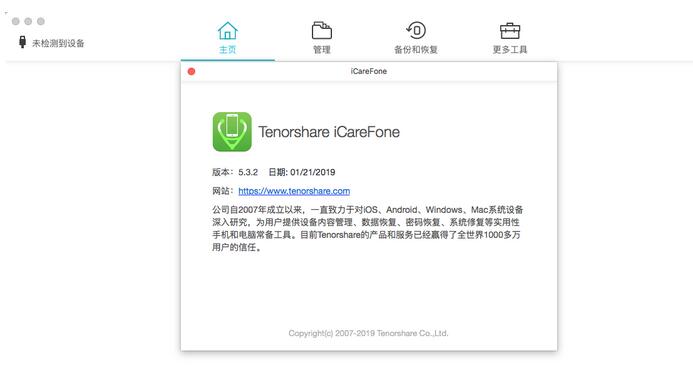Click the Tenorshare iCareFone title text
693x387 pixels.
(329, 132)
